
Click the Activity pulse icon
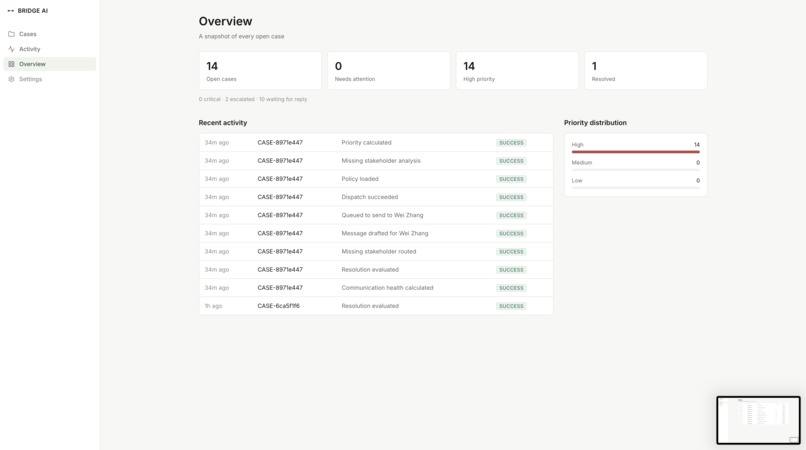pos(11,49)
